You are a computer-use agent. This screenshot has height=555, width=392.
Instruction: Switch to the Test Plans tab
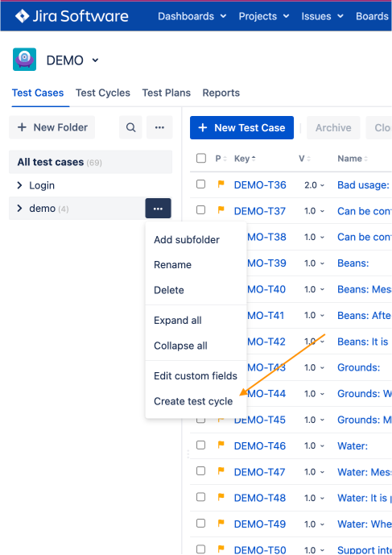coord(167,93)
